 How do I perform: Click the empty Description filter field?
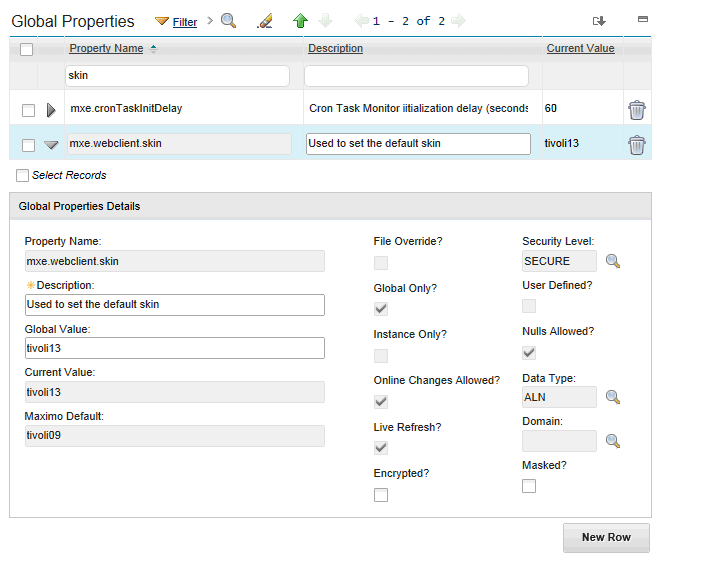coord(416,75)
